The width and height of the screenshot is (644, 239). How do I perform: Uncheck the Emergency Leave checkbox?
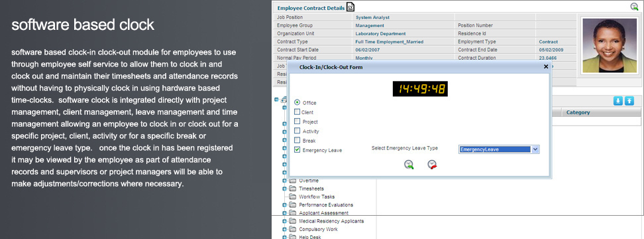coord(297,150)
